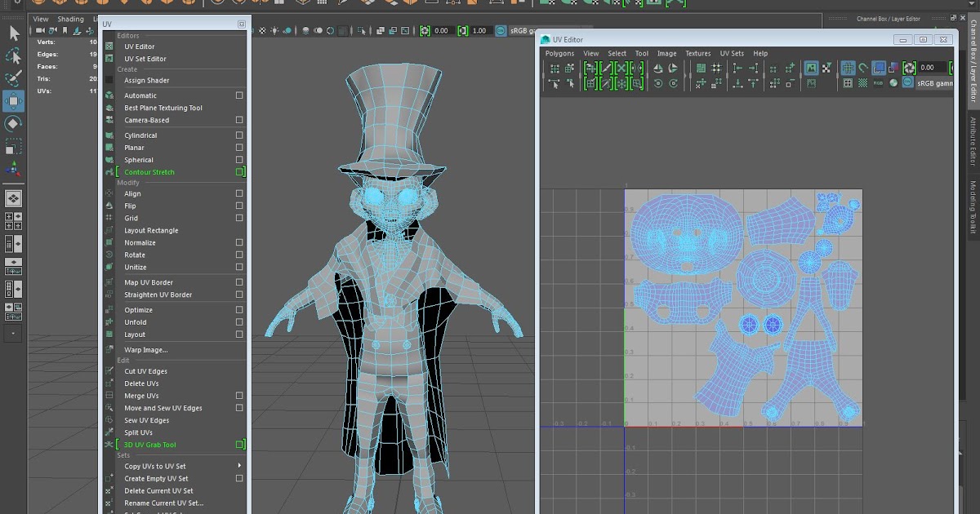Open the Unfold options box
This screenshot has height=514, width=980.
(238, 321)
